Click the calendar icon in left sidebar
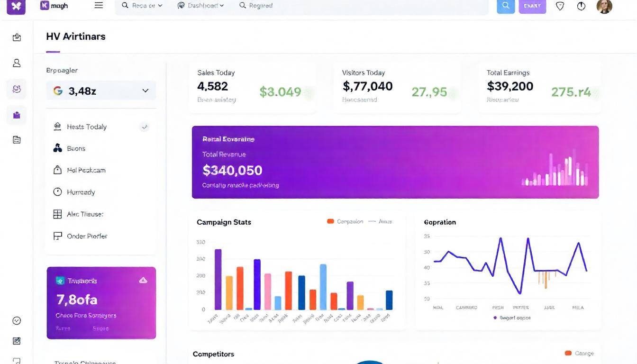Image resolution: width=637 pixels, height=364 pixels. coord(17,140)
